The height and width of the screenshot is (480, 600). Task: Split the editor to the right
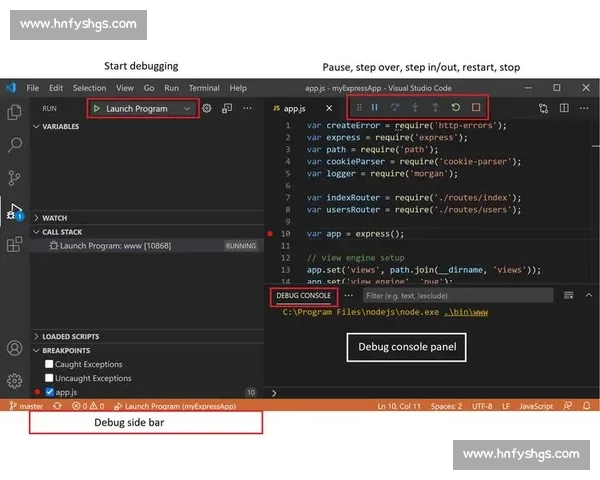(564, 108)
